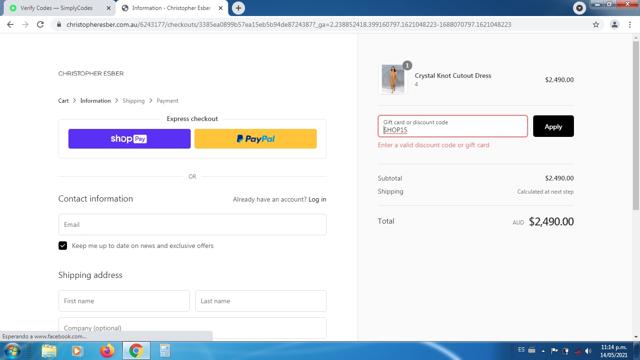Click the page vertical scrollbar
This screenshot has width=640, height=360.
click(x=636, y=127)
